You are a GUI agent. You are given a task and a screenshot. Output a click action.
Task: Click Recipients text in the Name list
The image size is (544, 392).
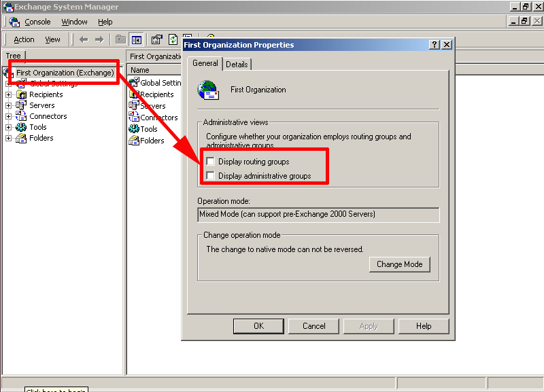tap(157, 94)
